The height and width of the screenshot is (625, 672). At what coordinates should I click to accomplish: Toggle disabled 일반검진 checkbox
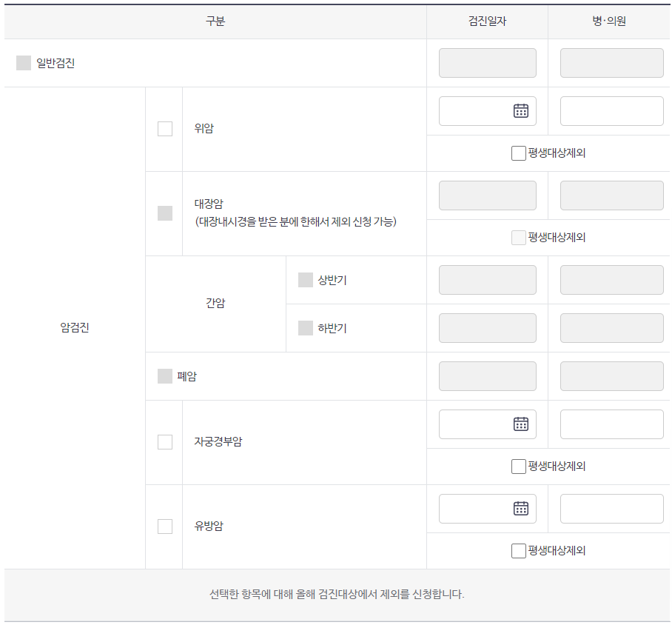pos(24,63)
